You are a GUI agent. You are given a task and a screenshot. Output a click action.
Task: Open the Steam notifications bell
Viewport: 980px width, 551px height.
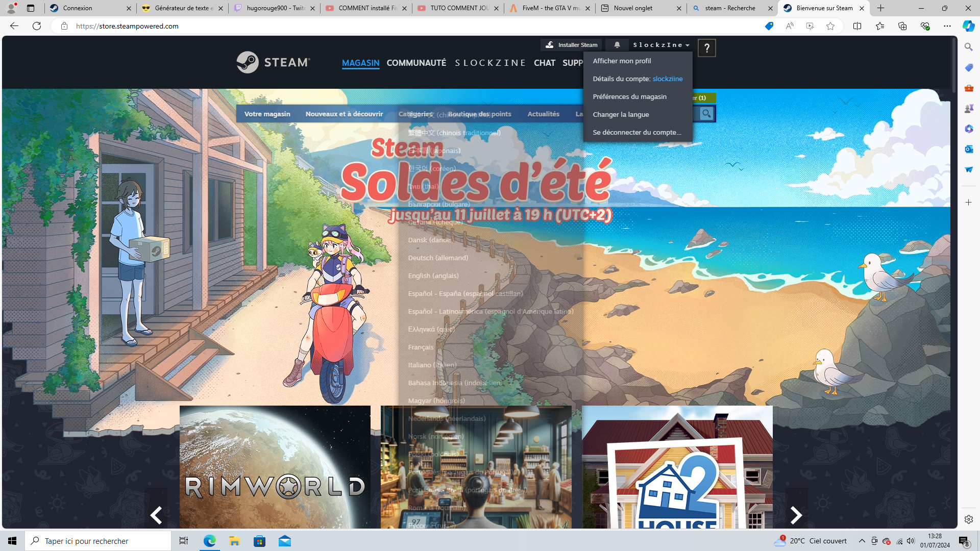(x=617, y=45)
